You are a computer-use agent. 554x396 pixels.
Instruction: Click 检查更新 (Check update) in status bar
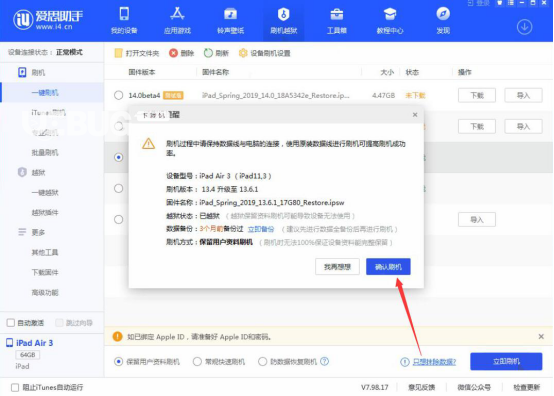pyautogui.click(x=526, y=388)
